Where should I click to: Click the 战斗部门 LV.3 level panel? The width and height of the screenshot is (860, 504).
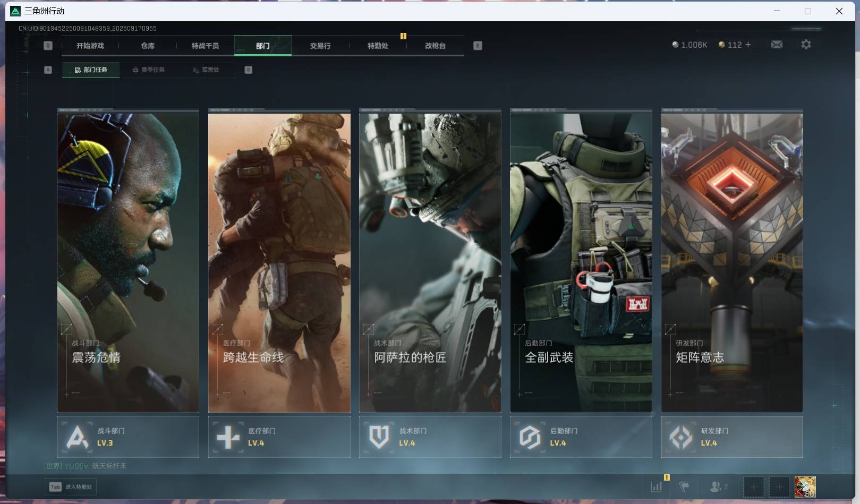(x=128, y=437)
